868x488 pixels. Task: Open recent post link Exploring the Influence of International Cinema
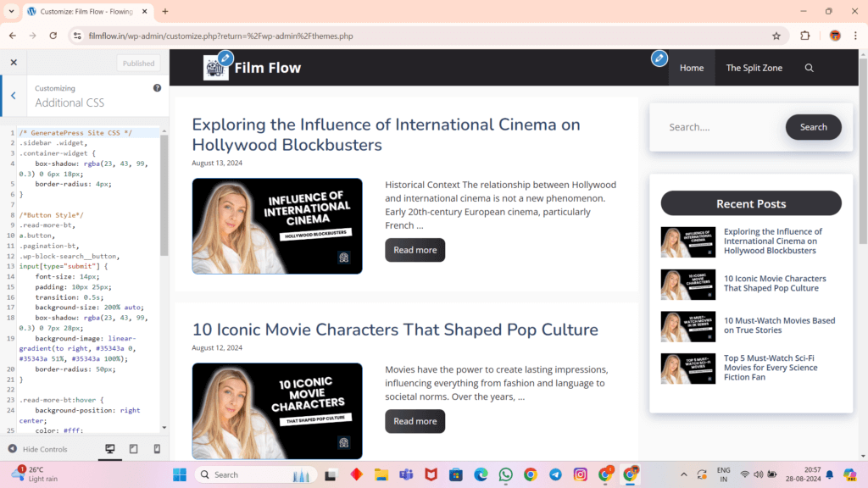click(773, 241)
